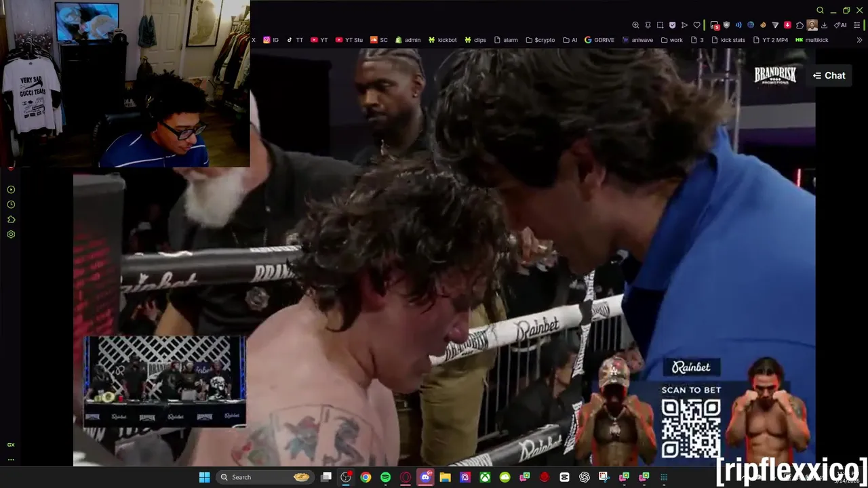
Task: Open the bookmark labeled 3
Action: click(x=697, y=40)
